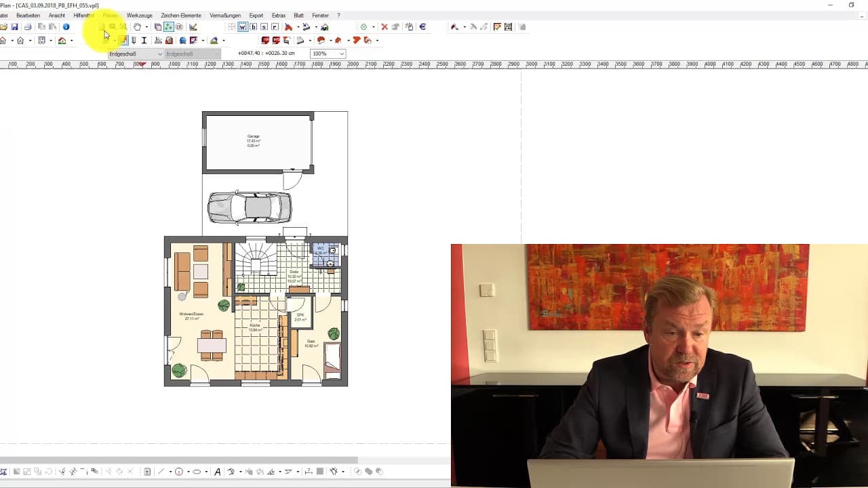Click the Print icon in toolbar
The image size is (868, 488).
pyautogui.click(x=28, y=27)
